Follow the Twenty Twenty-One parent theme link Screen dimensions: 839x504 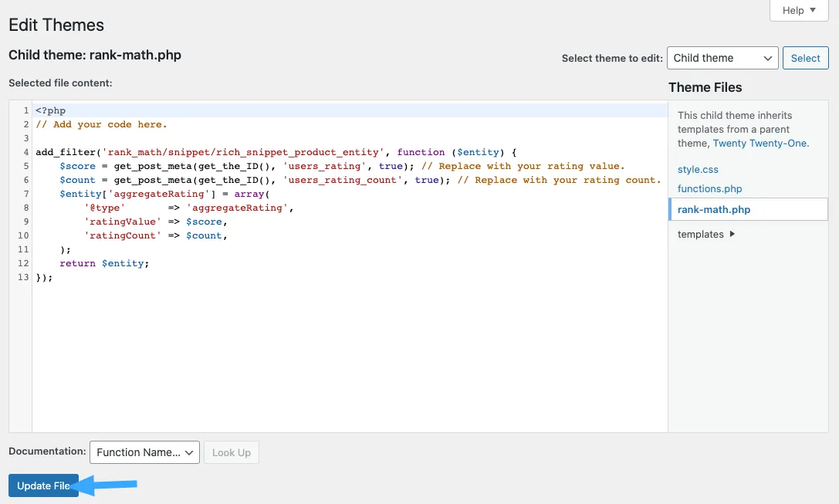point(759,144)
